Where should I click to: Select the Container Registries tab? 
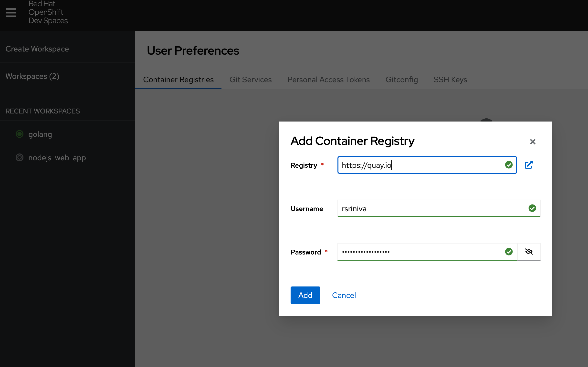(178, 80)
